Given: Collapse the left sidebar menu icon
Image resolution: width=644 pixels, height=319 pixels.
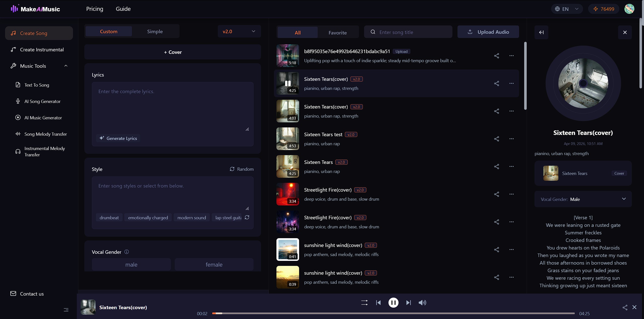Looking at the screenshot, I should click(66, 310).
